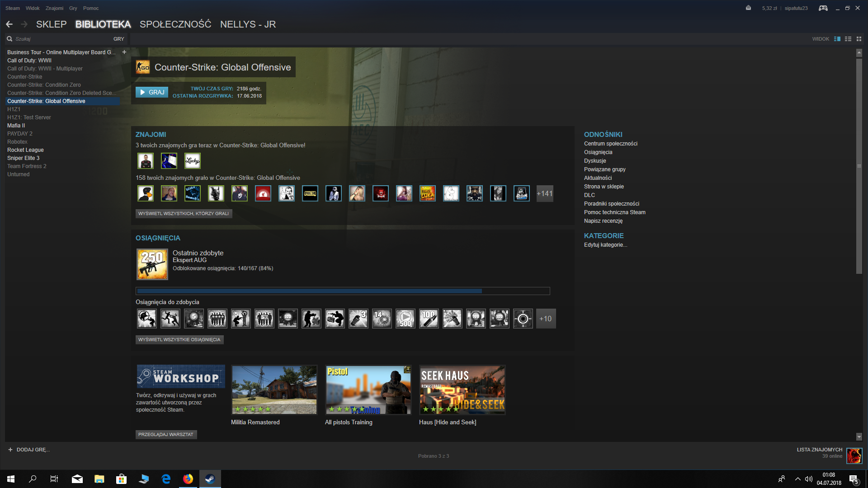Select PAYDAY 2 in game list
This screenshot has height=488, width=868.
(x=20, y=134)
